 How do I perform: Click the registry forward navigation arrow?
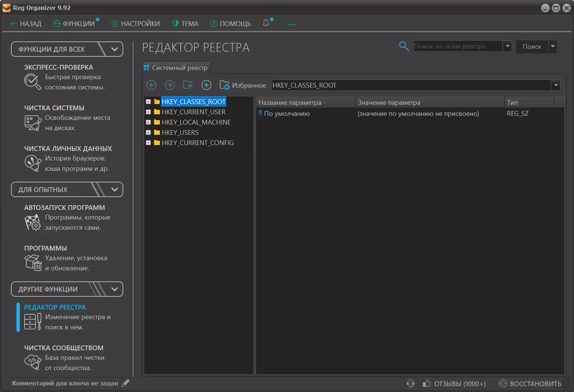point(170,85)
